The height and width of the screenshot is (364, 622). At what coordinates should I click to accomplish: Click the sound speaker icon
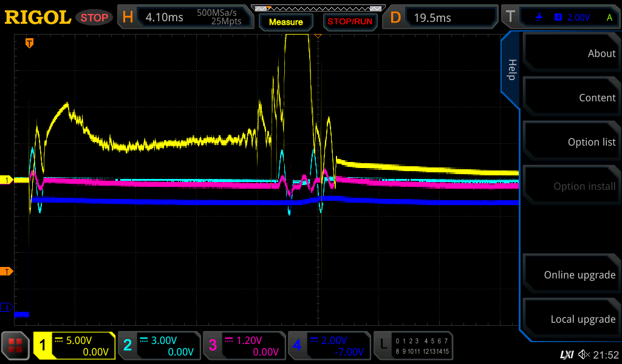tap(583, 354)
